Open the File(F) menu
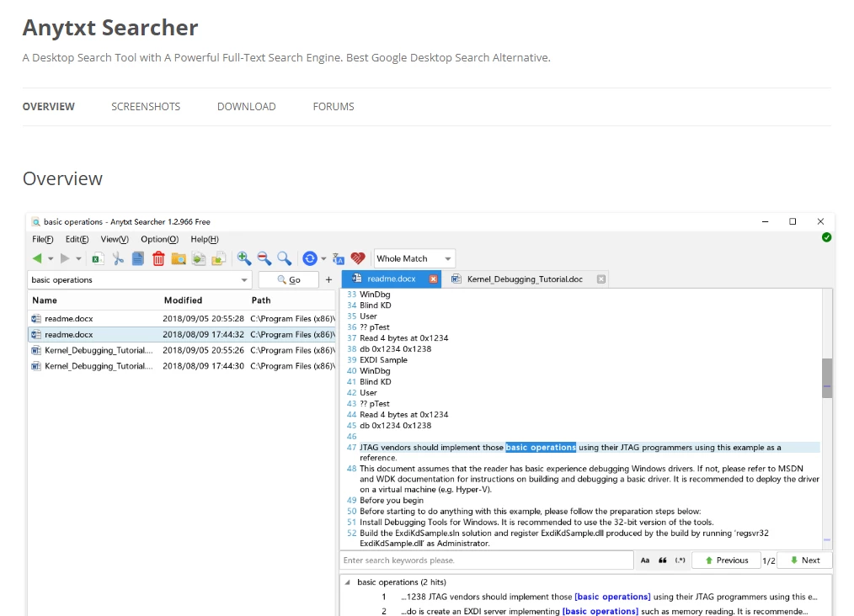The width and height of the screenshot is (854, 616). (x=42, y=240)
